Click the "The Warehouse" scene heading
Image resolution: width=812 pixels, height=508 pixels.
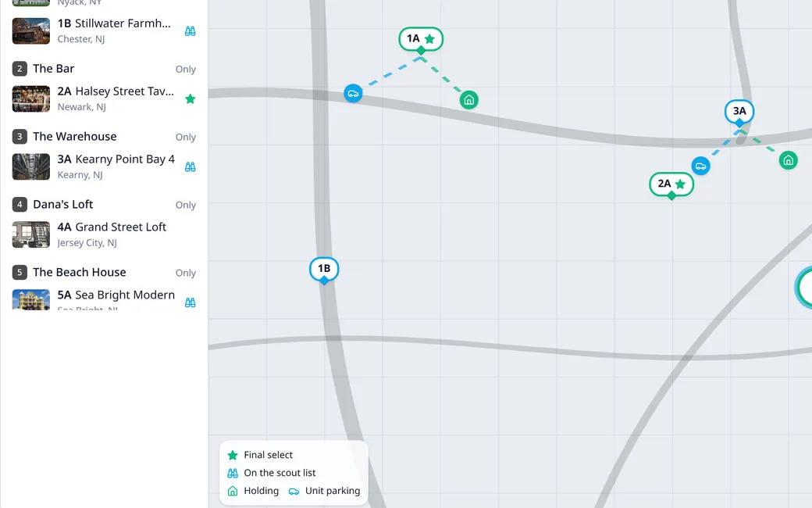(75, 136)
